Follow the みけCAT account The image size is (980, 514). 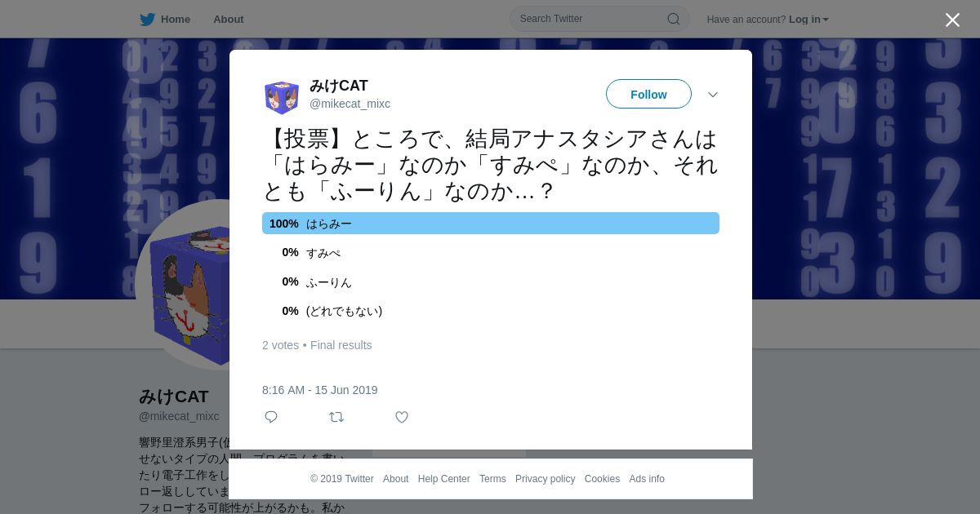coord(648,94)
